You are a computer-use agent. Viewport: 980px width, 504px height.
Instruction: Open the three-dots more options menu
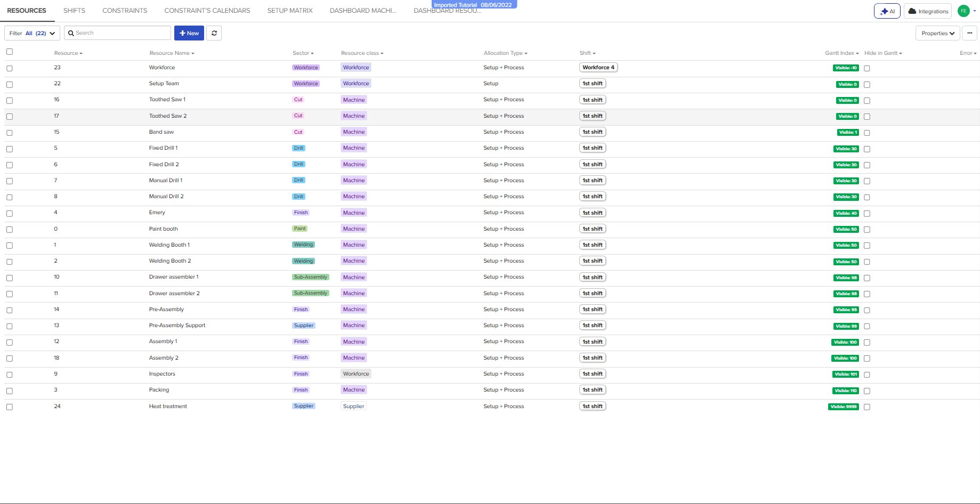(969, 33)
